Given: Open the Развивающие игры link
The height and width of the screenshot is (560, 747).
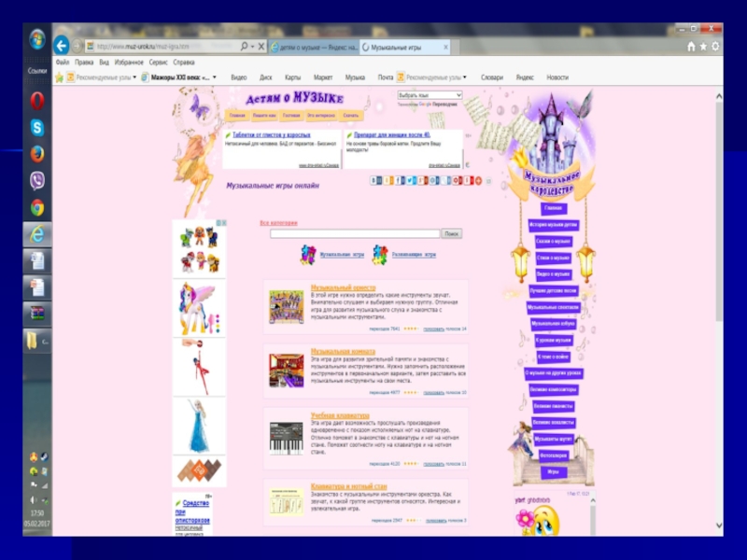Looking at the screenshot, I should pos(414,254).
